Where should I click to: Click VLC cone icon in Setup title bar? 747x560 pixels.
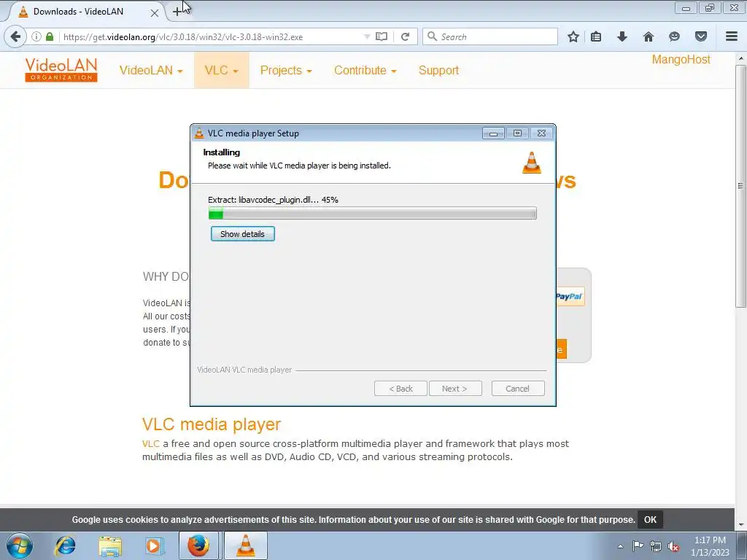coord(199,133)
